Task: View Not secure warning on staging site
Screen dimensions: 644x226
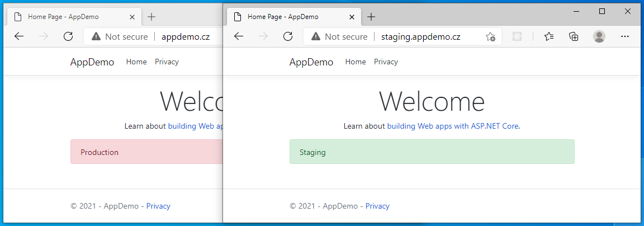Action: [338, 36]
